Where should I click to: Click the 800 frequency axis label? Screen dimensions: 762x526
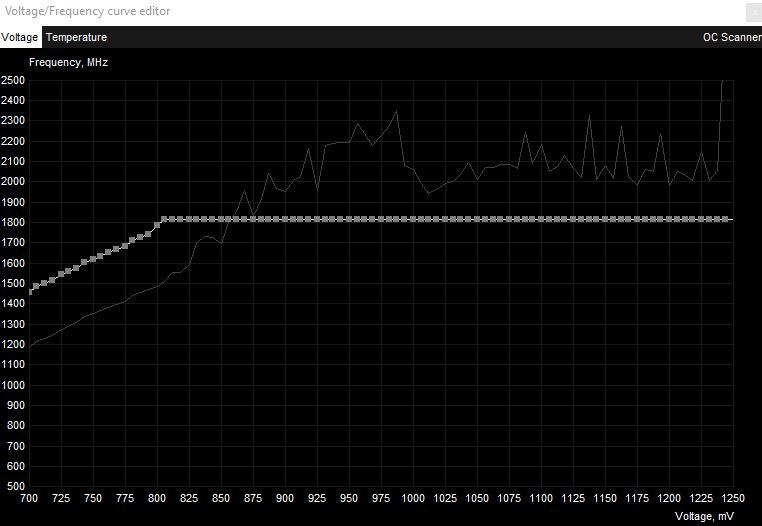tap(15, 425)
